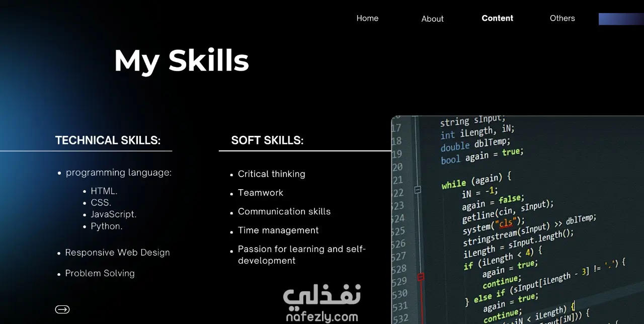This screenshot has height=324, width=644.
Task: Click the JavaScript list item
Action: 114,214
